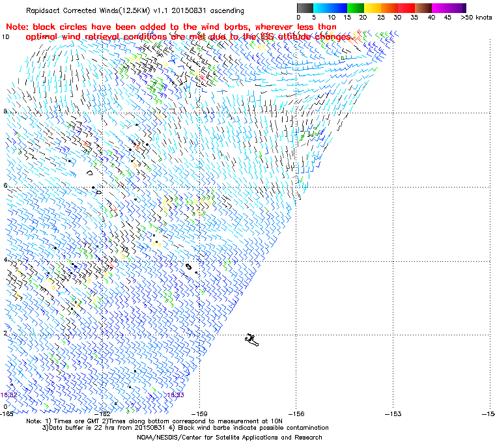Screen dimensions: 495x448
Task: Click the latitude label '2'
Action: 5,333
